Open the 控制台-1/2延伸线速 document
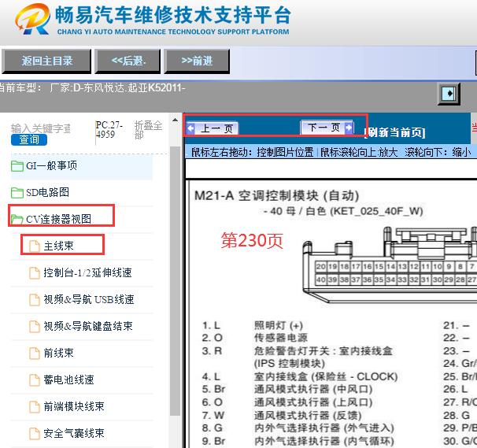 pyautogui.click(x=87, y=272)
